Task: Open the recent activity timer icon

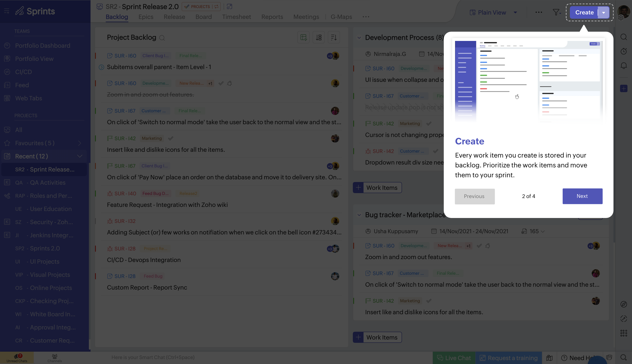Action: click(624, 51)
